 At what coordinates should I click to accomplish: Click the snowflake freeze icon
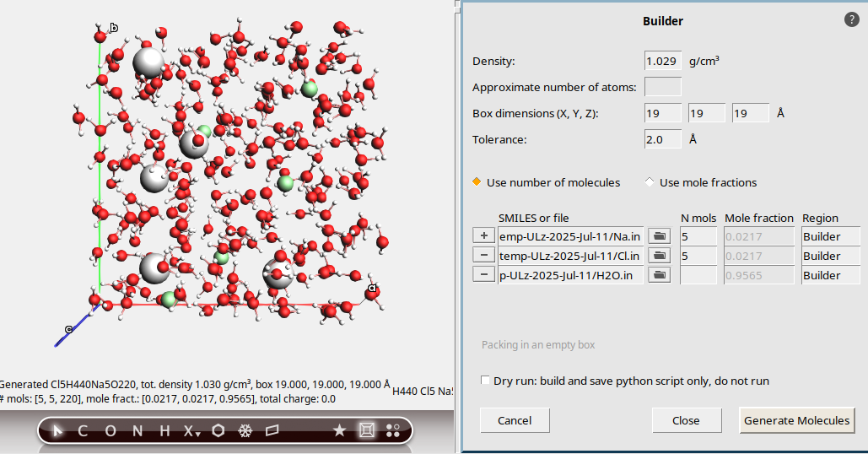[245, 431]
